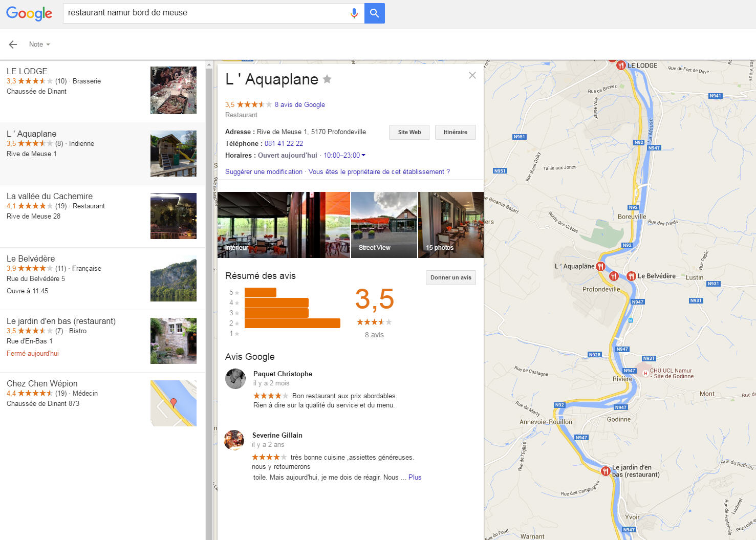The image size is (756, 540).
Task: Select Chez Chen Wépion result
Action: [x=102, y=403]
